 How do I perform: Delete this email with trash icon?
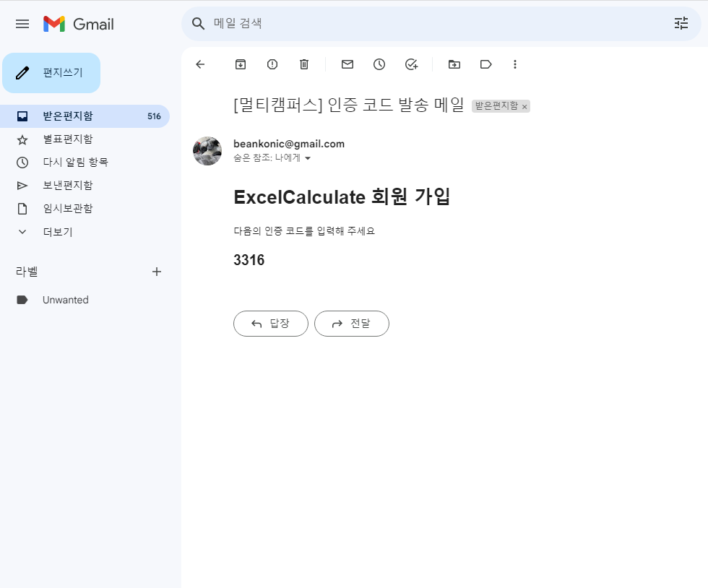304,64
